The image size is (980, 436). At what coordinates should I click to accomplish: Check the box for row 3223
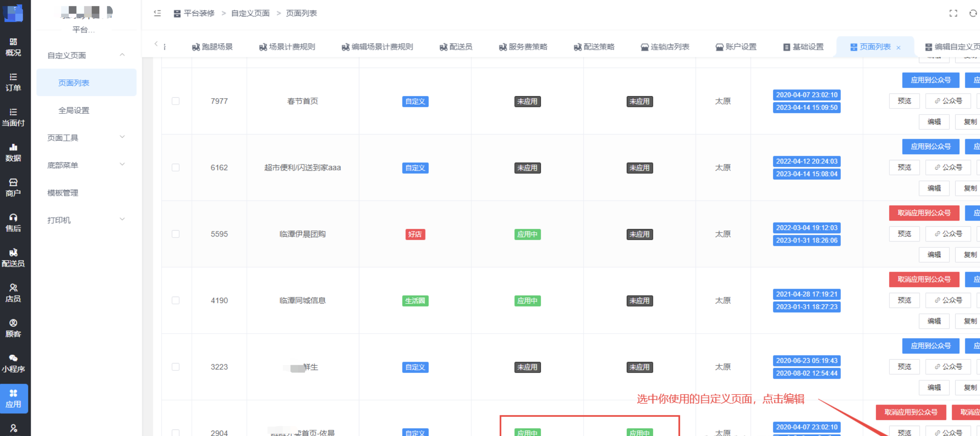click(x=175, y=367)
